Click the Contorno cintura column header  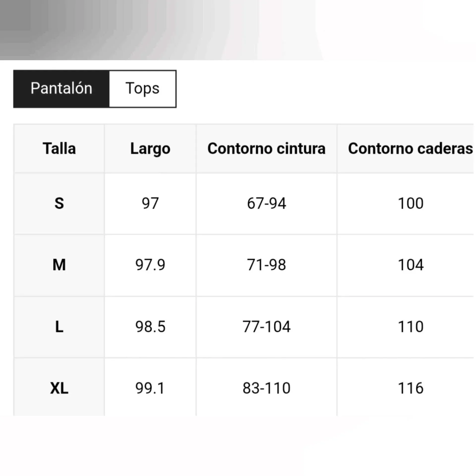[x=266, y=149]
